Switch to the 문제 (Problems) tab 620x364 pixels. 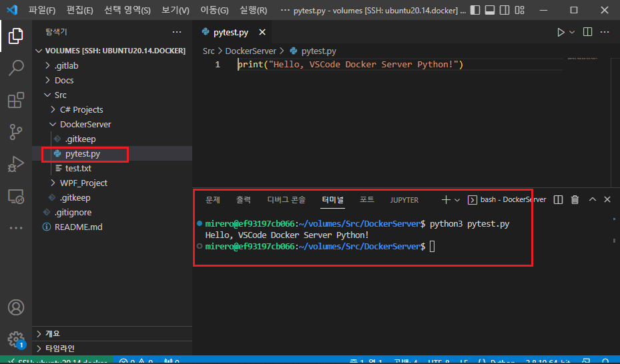point(213,200)
